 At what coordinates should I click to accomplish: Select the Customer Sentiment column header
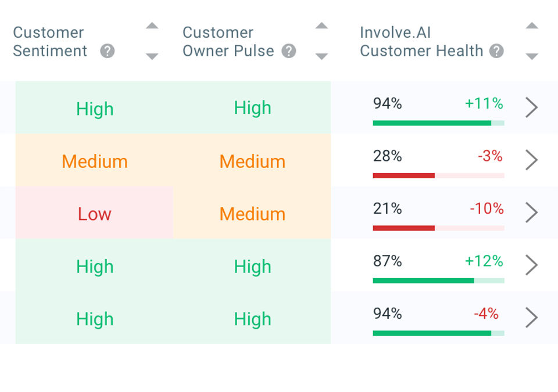point(49,41)
